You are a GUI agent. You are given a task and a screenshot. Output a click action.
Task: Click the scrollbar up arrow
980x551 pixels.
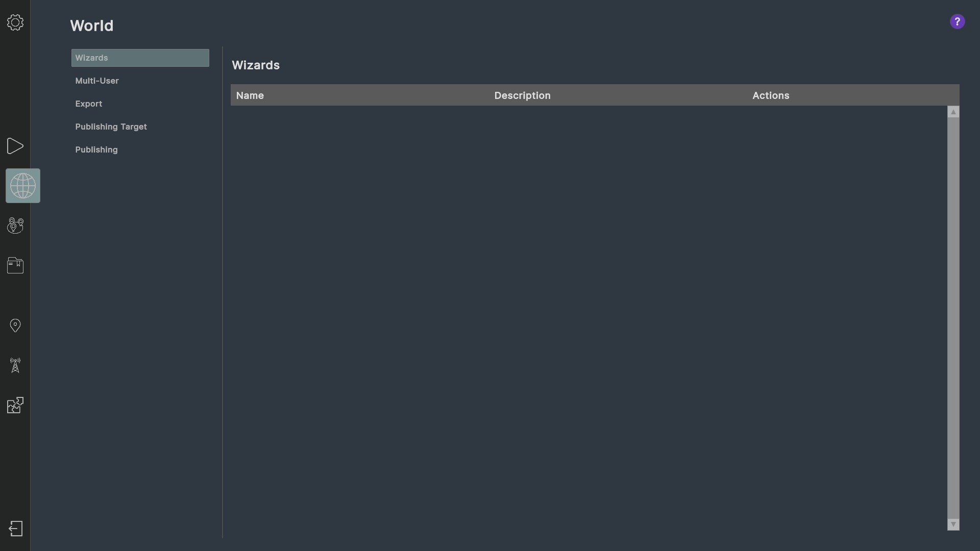[x=953, y=112]
